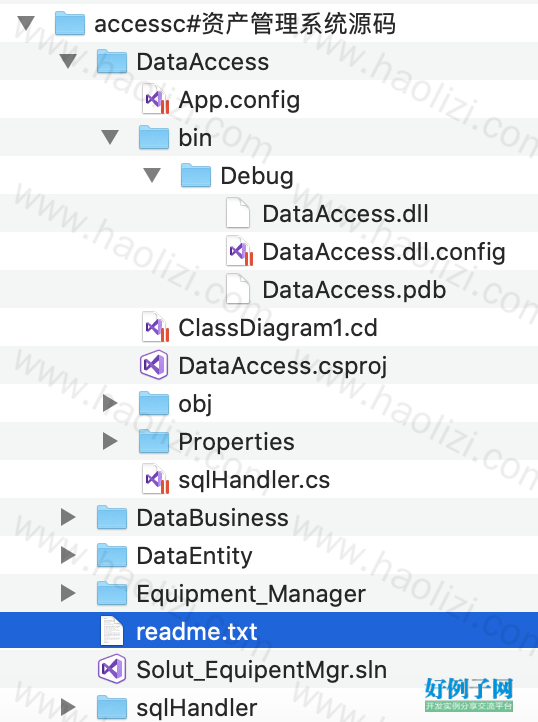The height and width of the screenshot is (722, 538).
Task: Click the ClassDiagram1.cd file icon
Action: tap(155, 327)
